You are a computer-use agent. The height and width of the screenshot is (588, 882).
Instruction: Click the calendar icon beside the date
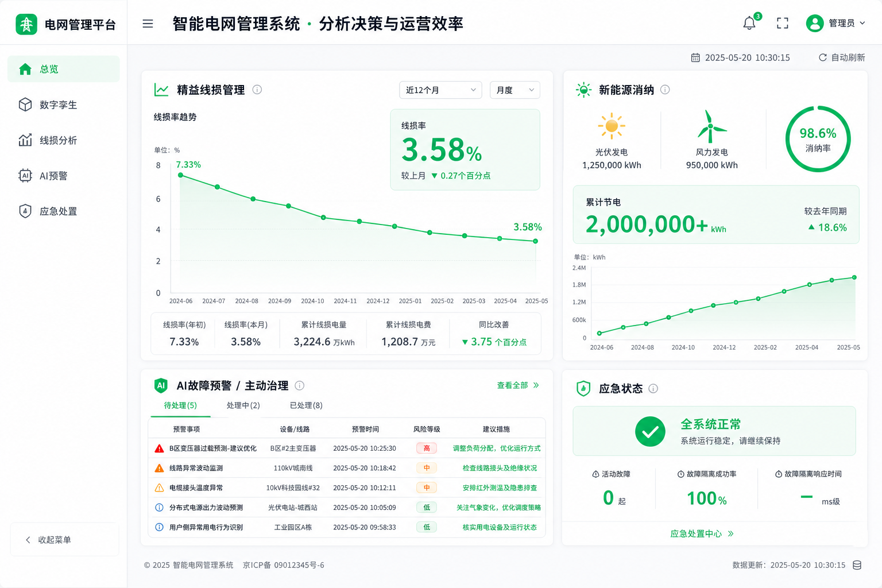click(695, 57)
